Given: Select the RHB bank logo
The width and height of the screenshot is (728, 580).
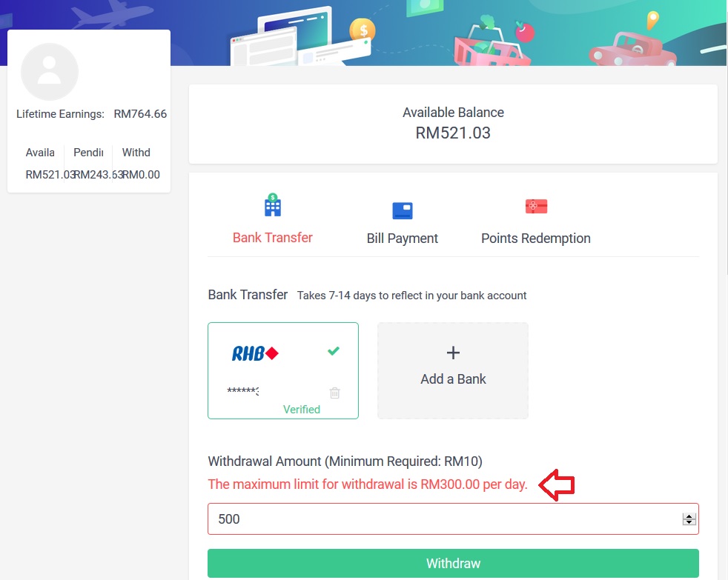Looking at the screenshot, I should [254, 353].
